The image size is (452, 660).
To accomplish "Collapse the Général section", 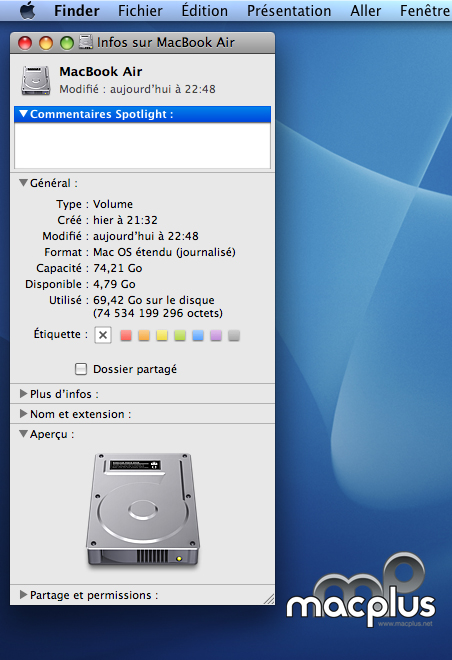I will point(24,183).
